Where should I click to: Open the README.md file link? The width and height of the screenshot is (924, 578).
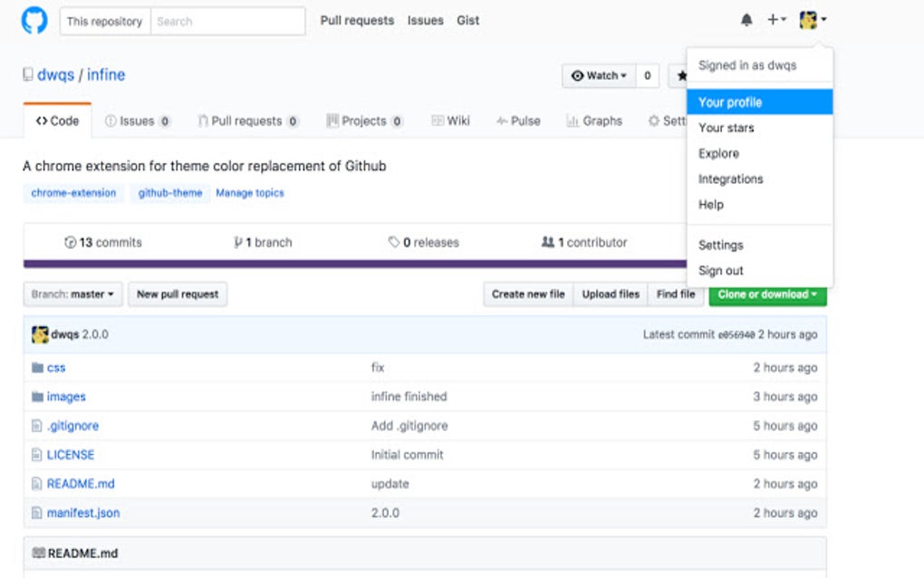click(81, 484)
